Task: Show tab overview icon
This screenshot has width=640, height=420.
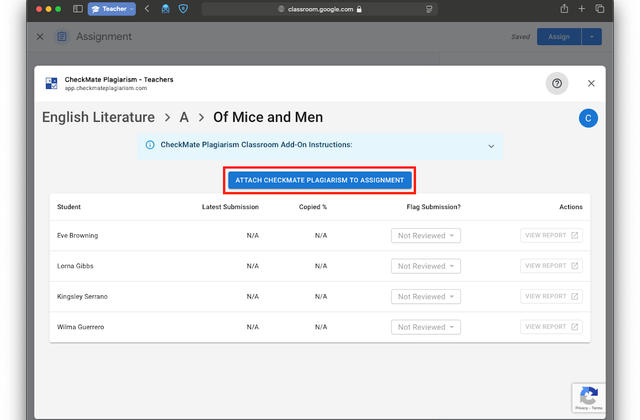Action: pyautogui.click(x=600, y=9)
